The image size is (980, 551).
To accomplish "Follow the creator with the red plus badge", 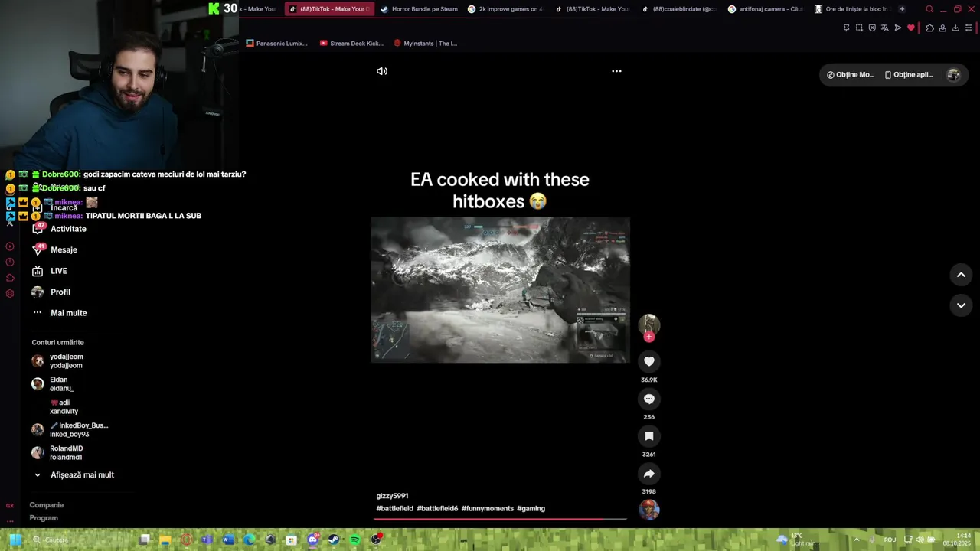I will pos(649,337).
